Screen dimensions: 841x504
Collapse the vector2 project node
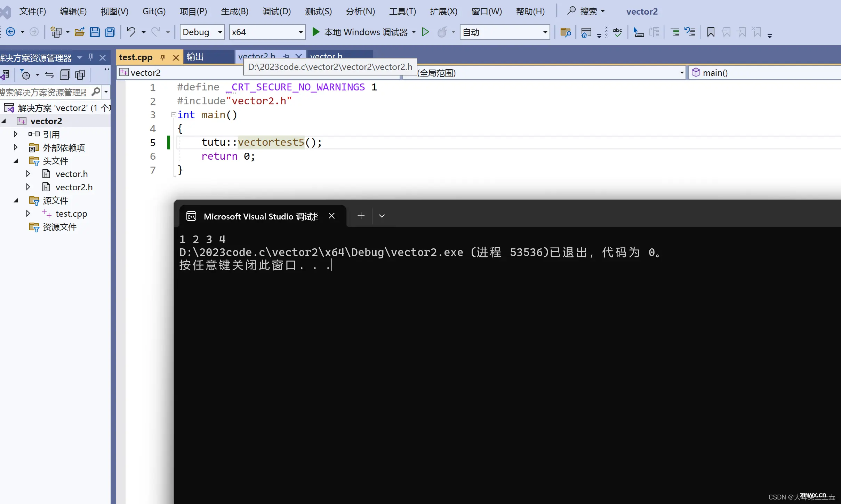(4, 121)
